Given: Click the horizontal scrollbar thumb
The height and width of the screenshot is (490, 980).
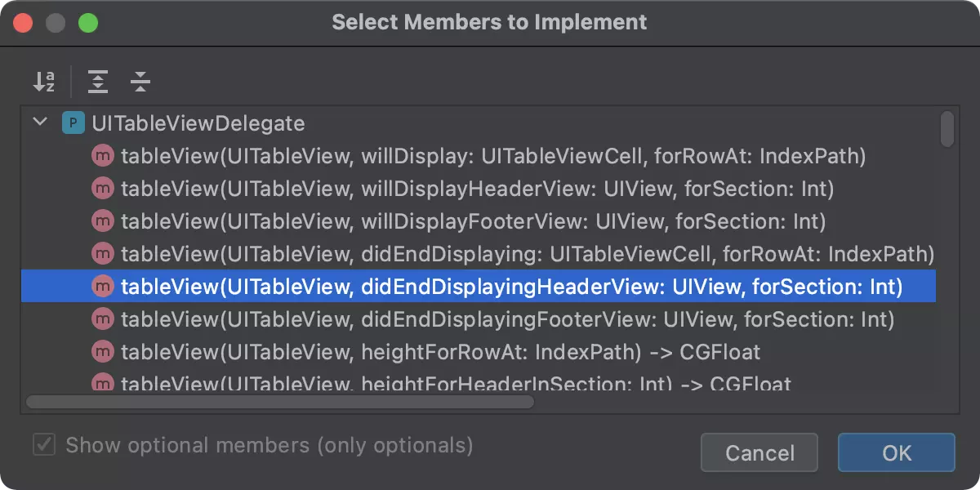Looking at the screenshot, I should (279, 402).
